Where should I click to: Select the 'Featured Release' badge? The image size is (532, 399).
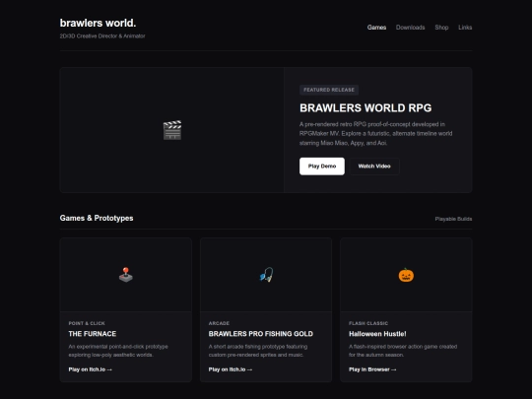click(329, 90)
